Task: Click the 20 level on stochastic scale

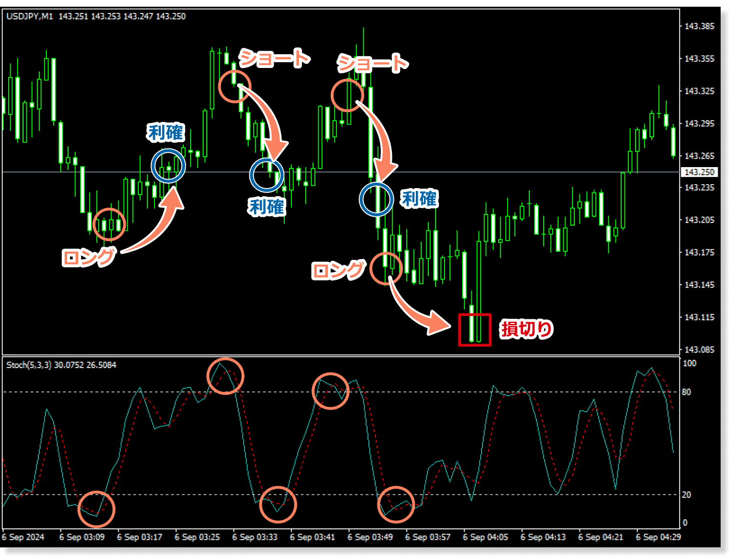Action: tap(687, 495)
